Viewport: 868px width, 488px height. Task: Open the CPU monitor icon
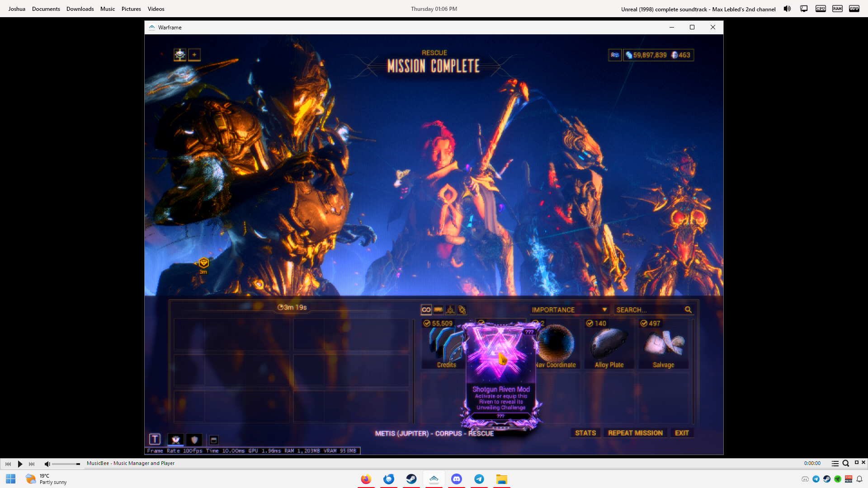[x=821, y=9]
